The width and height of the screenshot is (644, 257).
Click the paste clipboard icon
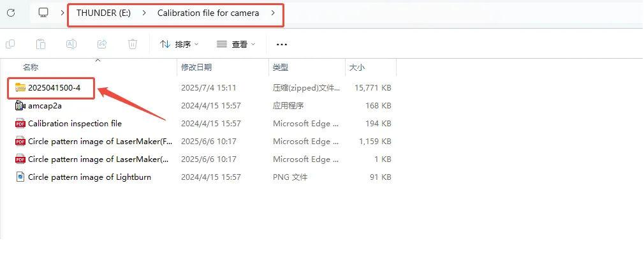point(41,44)
